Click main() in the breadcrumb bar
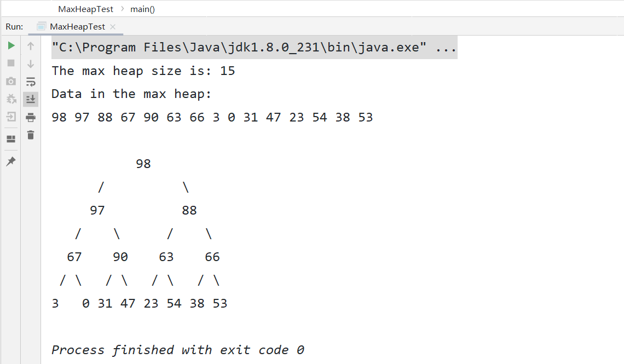Viewport: 624px width, 364px height. pyautogui.click(x=142, y=9)
